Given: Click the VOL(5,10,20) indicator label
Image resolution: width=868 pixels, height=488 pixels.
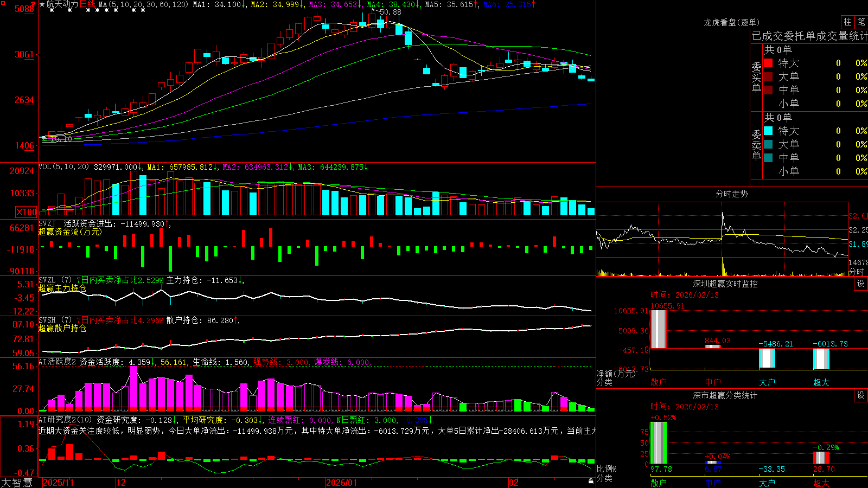Looking at the screenshot, I should click(63, 167).
